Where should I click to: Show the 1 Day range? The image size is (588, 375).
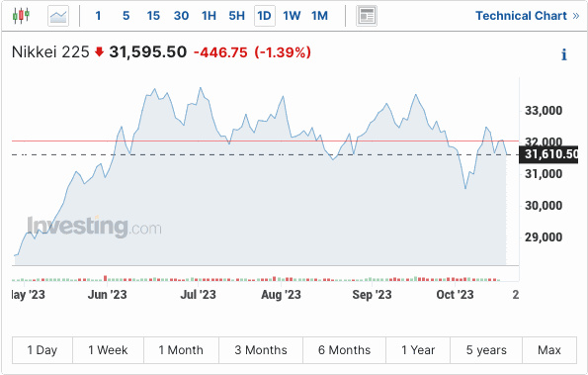(x=42, y=350)
